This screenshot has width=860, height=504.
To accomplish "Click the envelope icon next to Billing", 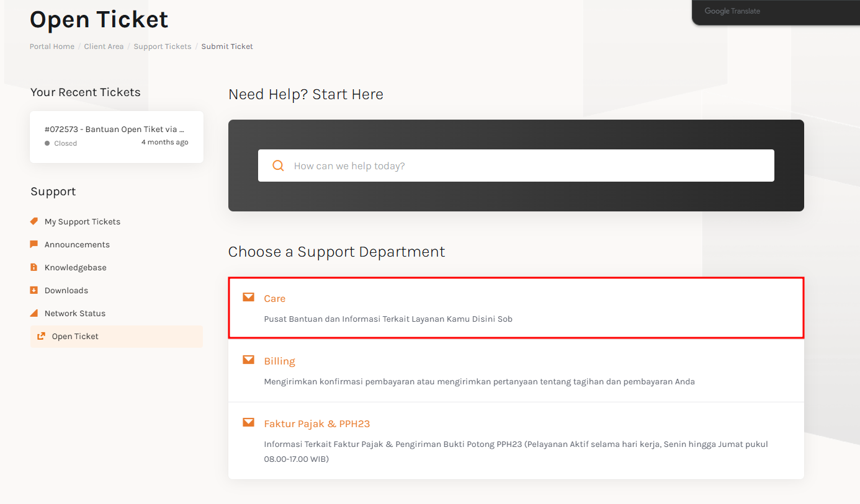I will click(x=248, y=360).
